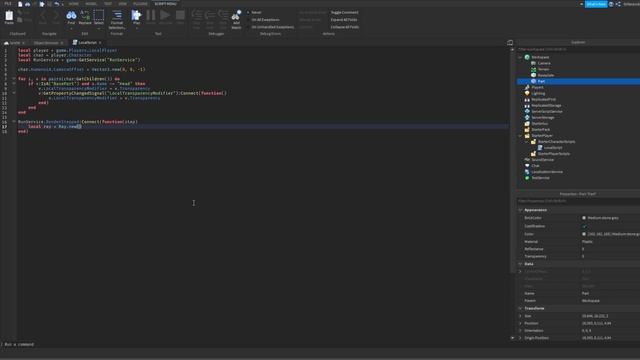Click Collapse All Folds action
640x360 pixels.
pos(344,27)
